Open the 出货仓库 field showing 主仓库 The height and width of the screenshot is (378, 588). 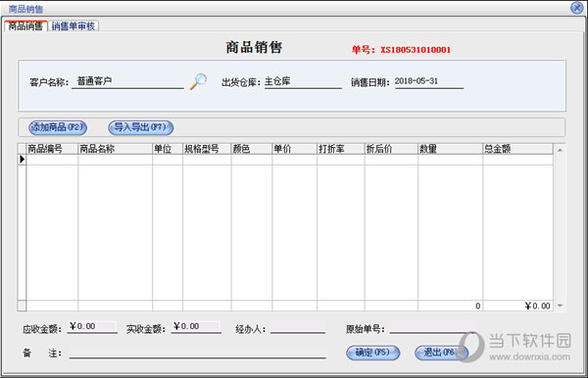coord(303,81)
